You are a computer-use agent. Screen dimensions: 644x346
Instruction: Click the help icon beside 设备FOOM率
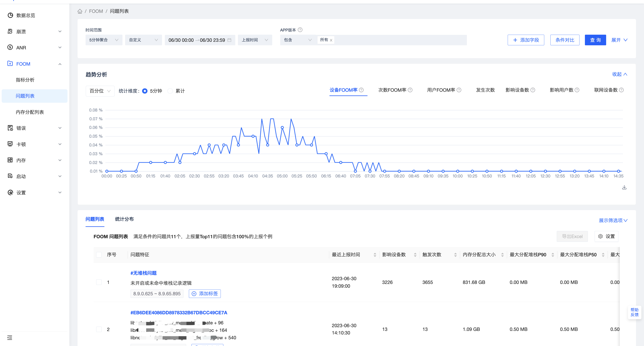[x=361, y=90]
